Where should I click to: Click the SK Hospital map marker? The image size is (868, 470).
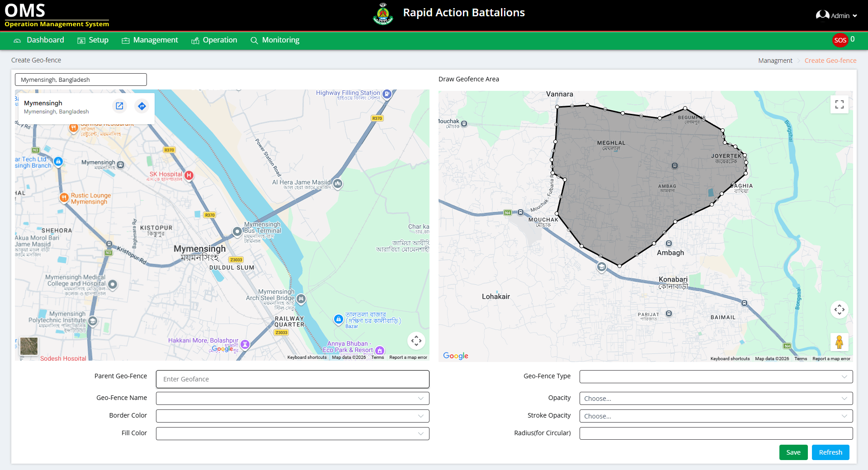(189, 175)
